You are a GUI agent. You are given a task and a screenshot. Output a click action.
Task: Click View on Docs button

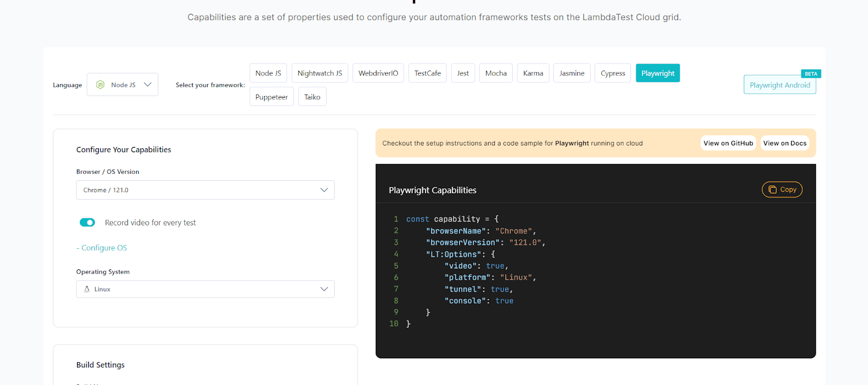pos(785,143)
